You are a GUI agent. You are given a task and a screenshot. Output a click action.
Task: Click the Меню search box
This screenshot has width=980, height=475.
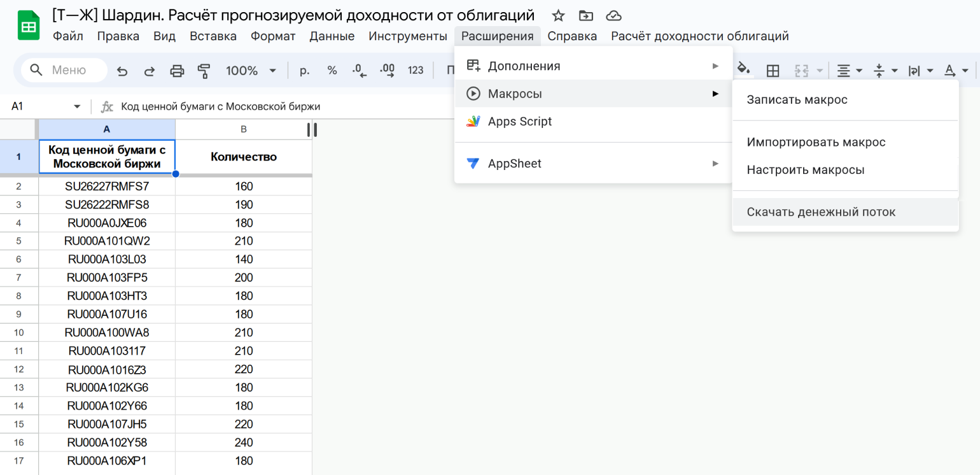pyautogui.click(x=64, y=71)
